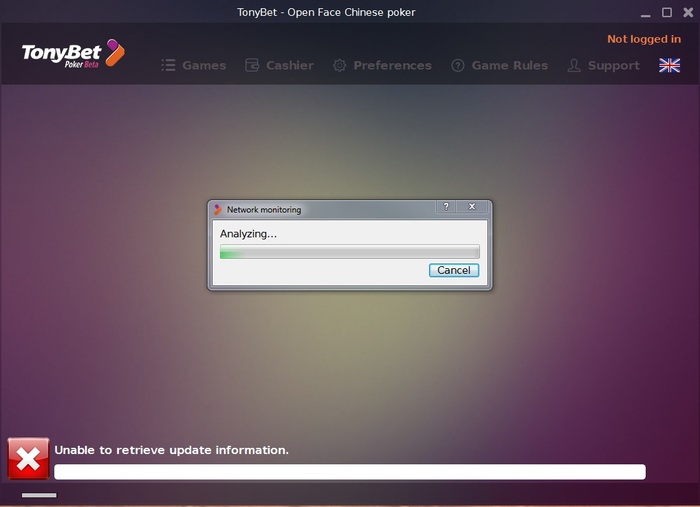Click the TonyBet Poker Beta logo

[73, 54]
